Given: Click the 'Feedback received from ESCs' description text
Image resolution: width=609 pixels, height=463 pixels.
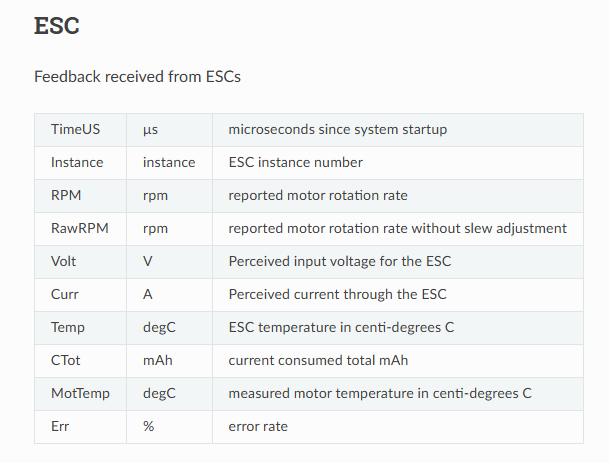Looking at the screenshot, I should [137, 77].
